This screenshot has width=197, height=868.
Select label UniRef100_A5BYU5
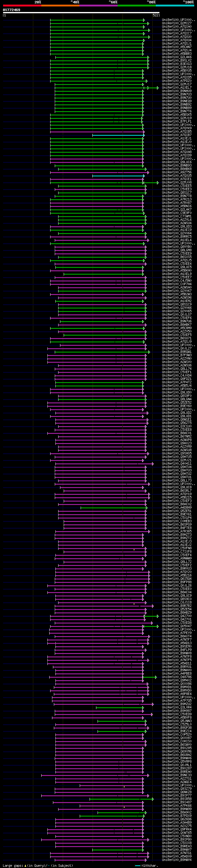coord(176,71)
